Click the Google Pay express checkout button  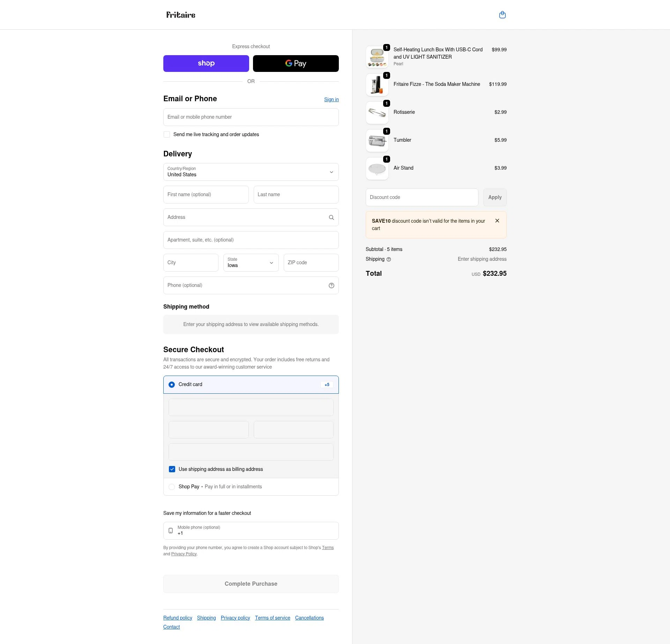pyautogui.click(x=296, y=63)
